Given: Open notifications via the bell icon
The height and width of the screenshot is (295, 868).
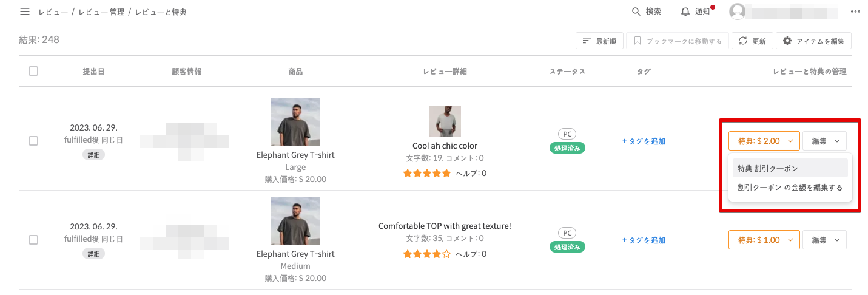Looking at the screenshot, I should [x=685, y=12].
